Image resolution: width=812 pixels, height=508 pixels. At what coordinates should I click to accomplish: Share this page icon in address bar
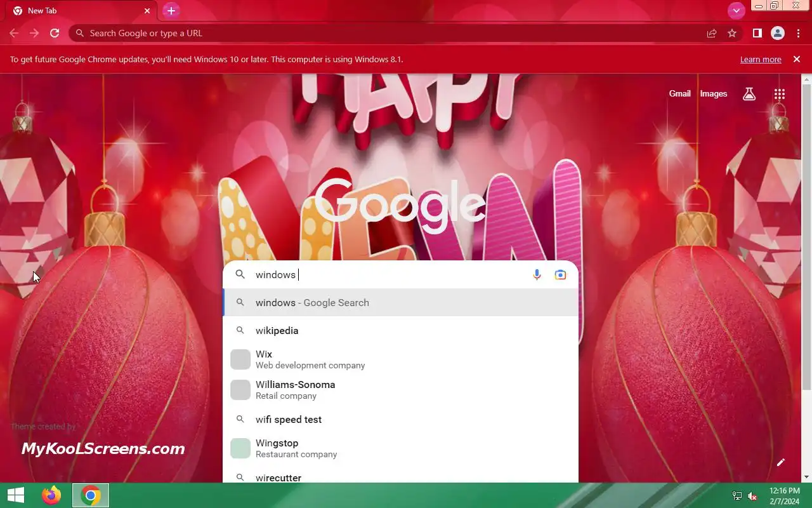(x=712, y=33)
